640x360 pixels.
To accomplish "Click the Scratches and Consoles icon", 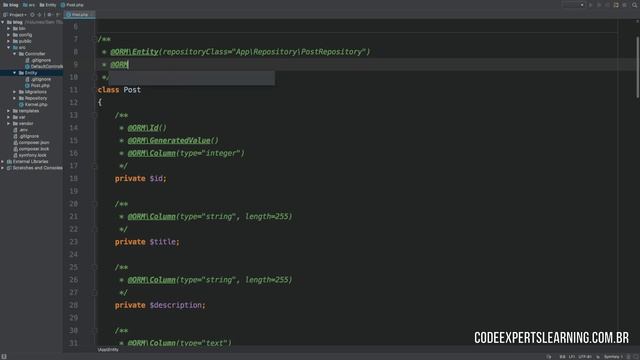I will click(9, 168).
